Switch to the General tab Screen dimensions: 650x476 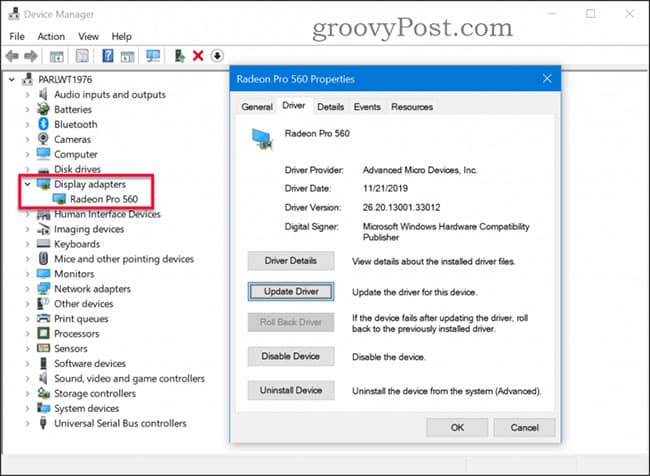[x=257, y=107]
